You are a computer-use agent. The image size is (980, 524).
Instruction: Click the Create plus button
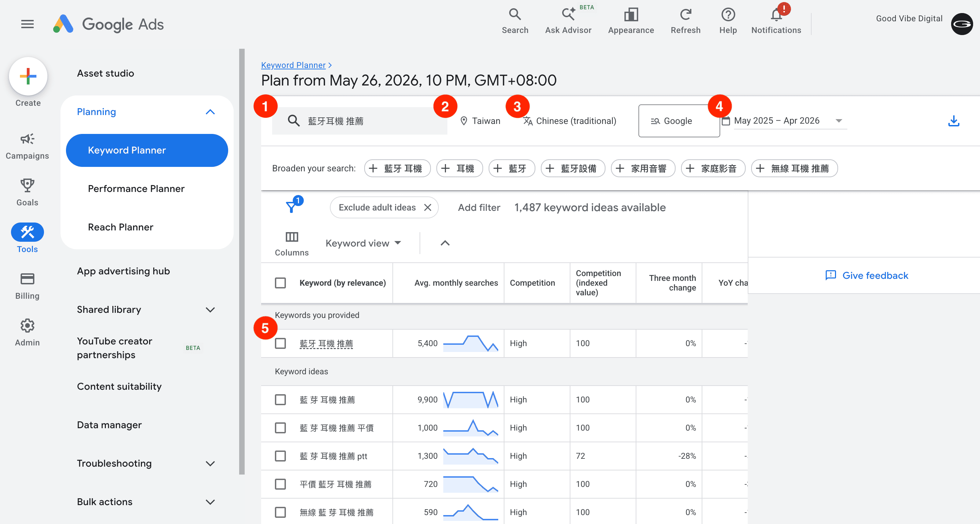[28, 76]
